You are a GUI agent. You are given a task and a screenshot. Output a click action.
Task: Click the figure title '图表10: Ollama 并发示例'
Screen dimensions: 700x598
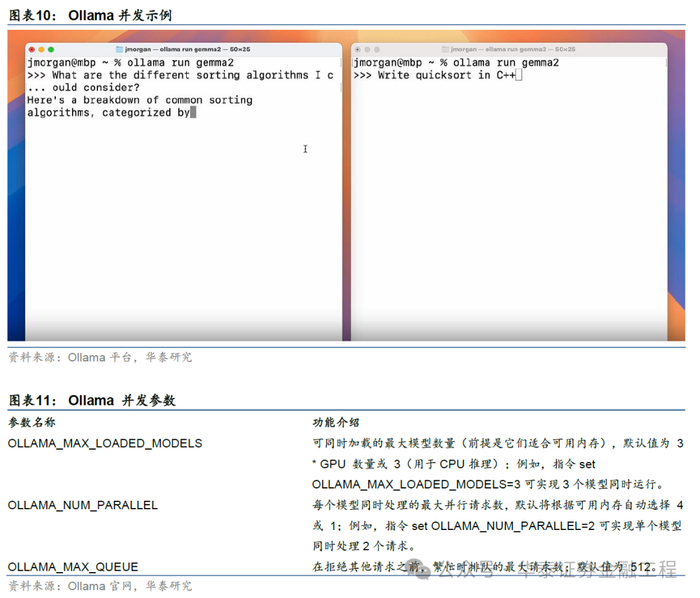[x=90, y=15]
